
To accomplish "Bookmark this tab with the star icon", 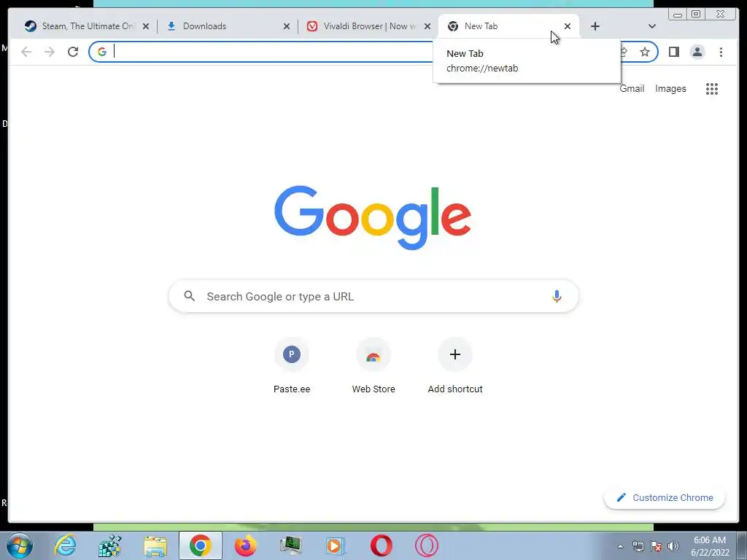I will pyautogui.click(x=645, y=52).
